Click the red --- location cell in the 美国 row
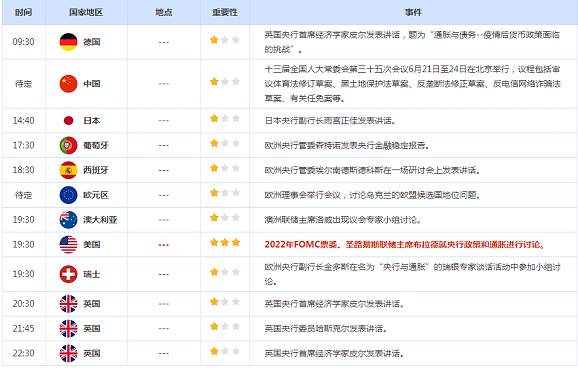Viewport: 578px width, 368px height. coord(164,245)
